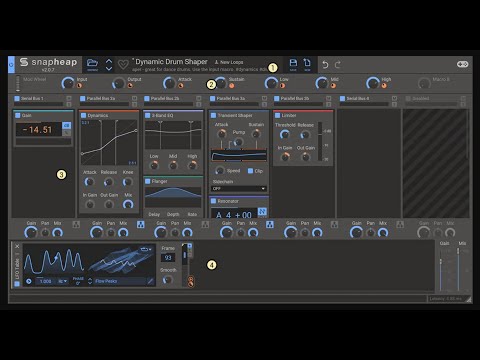Toggle the Flanger snapin on/off
This screenshot has height=360, width=480.
pos(148,181)
